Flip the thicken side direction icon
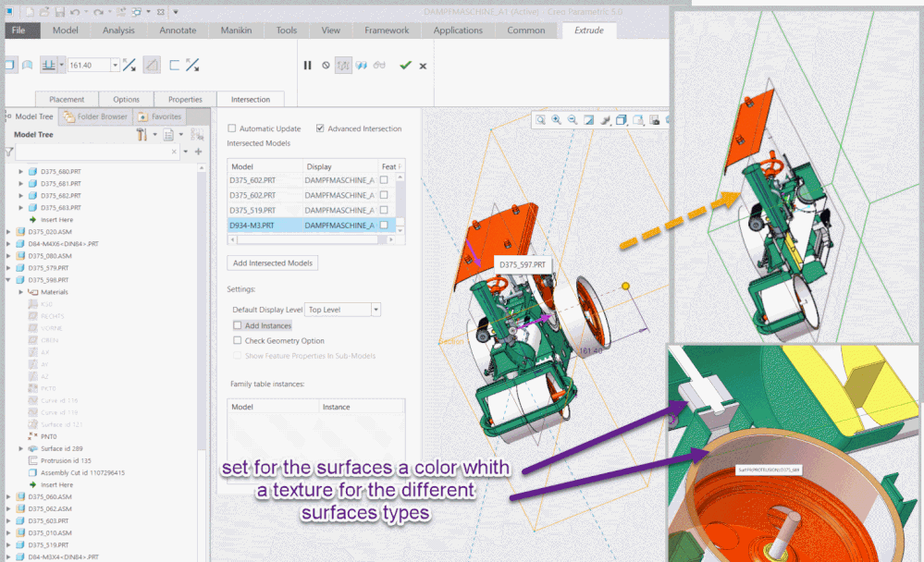 tap(192, 65)
